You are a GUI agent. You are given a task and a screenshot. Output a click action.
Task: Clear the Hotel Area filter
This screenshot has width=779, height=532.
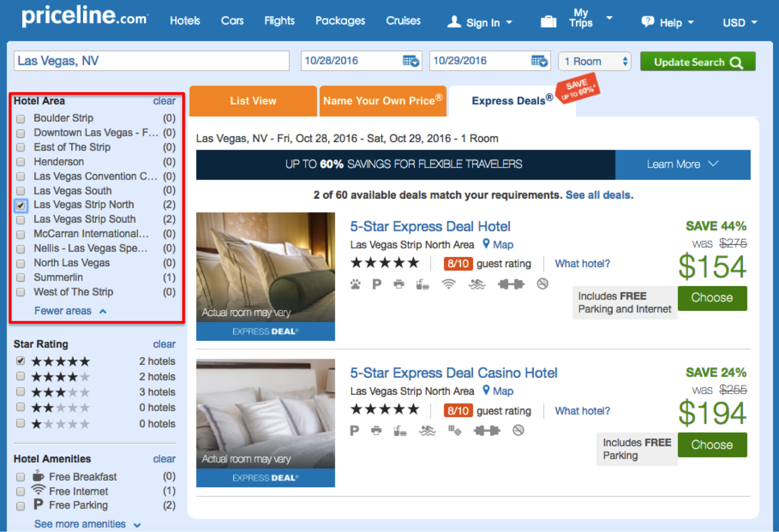coord(164,101)
